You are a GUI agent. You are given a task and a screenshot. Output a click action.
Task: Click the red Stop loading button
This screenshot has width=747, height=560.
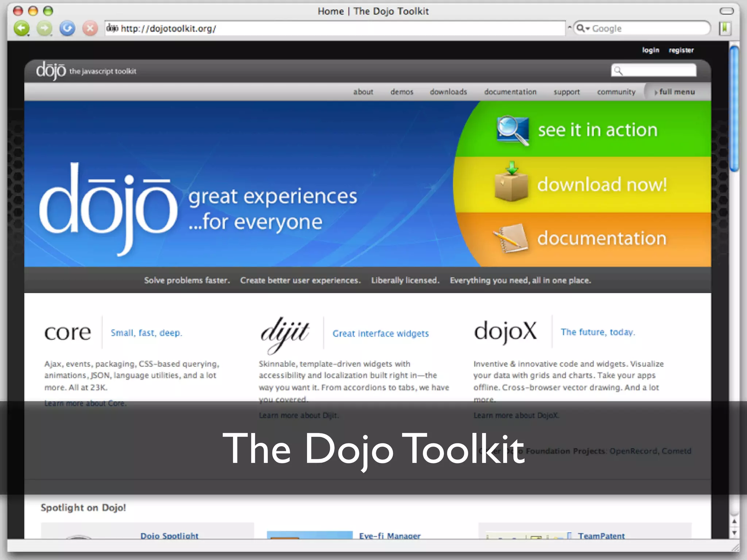[90, 28]
